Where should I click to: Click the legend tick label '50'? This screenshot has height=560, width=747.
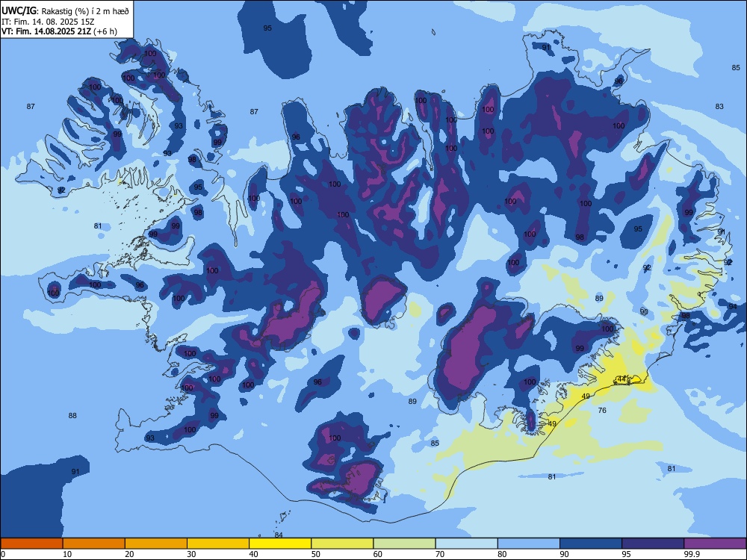tap(316, 554)
